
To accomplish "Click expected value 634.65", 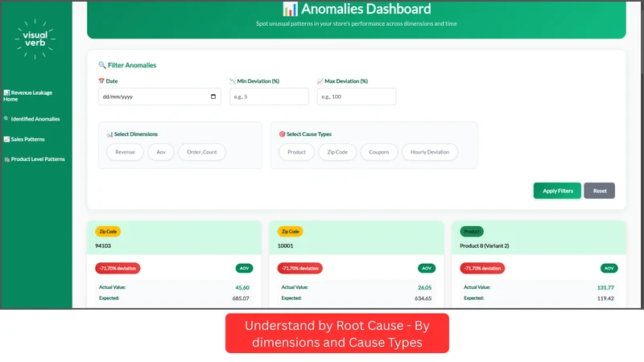I will 423,298.
